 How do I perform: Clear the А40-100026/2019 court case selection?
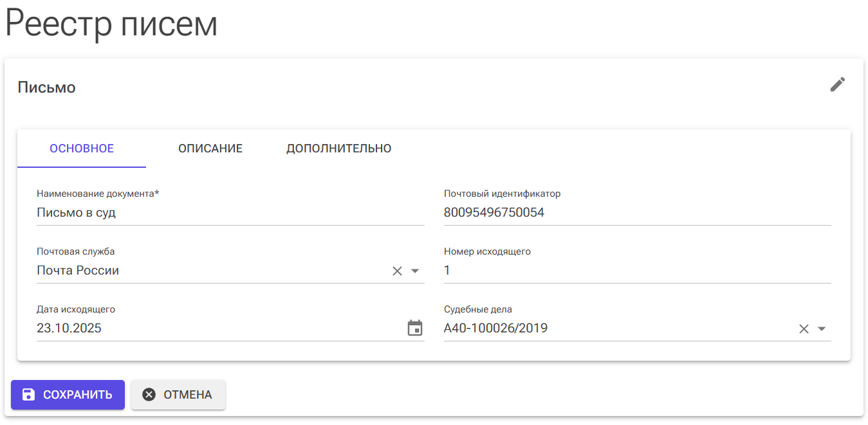804,328
